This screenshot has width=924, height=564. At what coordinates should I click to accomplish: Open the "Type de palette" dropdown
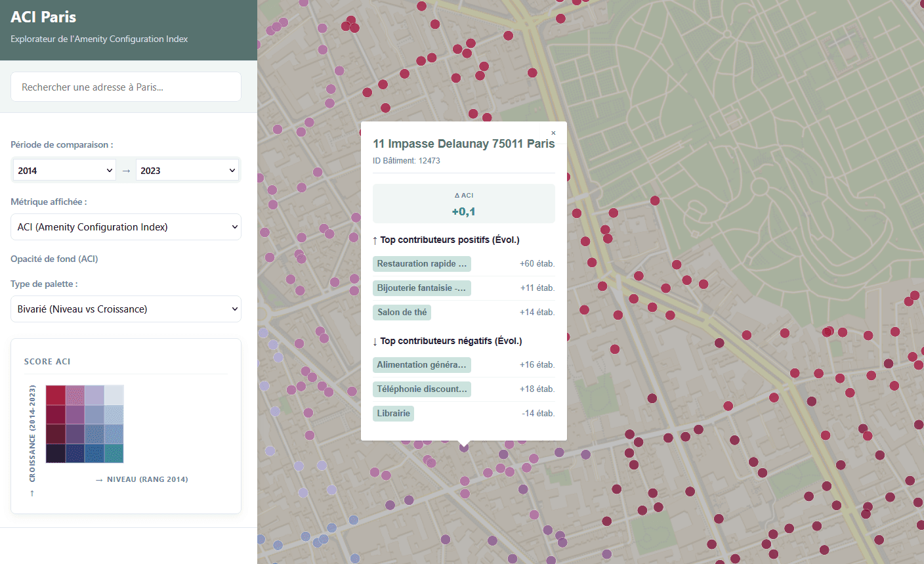pos(125,309)
